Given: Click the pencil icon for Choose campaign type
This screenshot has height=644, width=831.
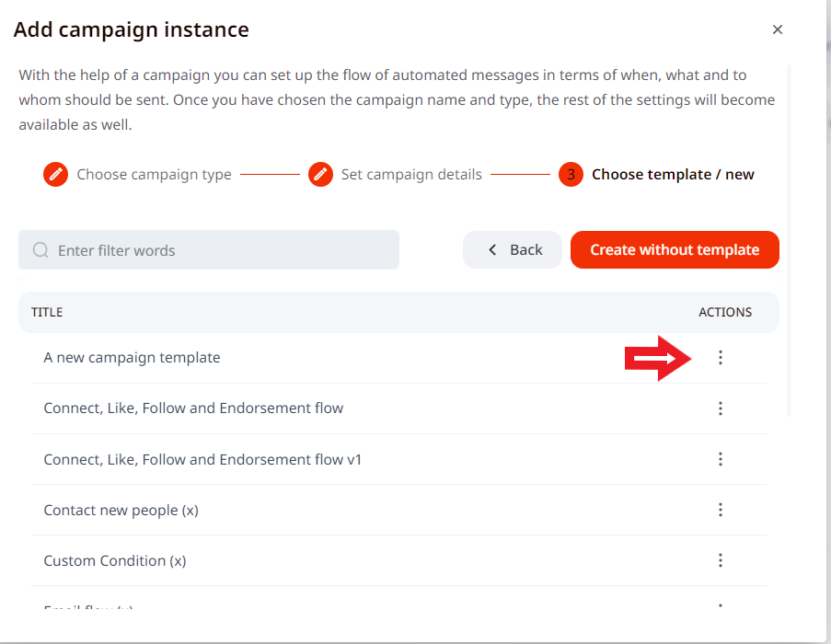Looking at the screenshot, I should pos(56,174).
